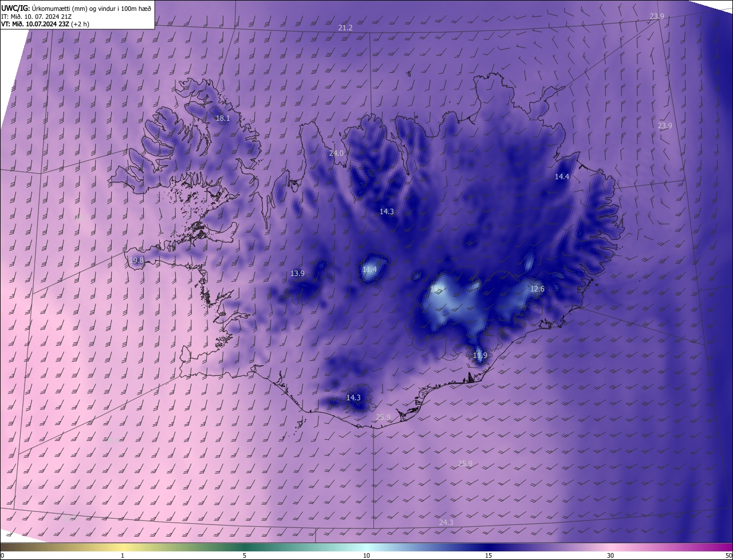Viewport: 733px width, 560px height.
Task: Click the initial time line reading 21Z
Action: click(x=36, y=16)
